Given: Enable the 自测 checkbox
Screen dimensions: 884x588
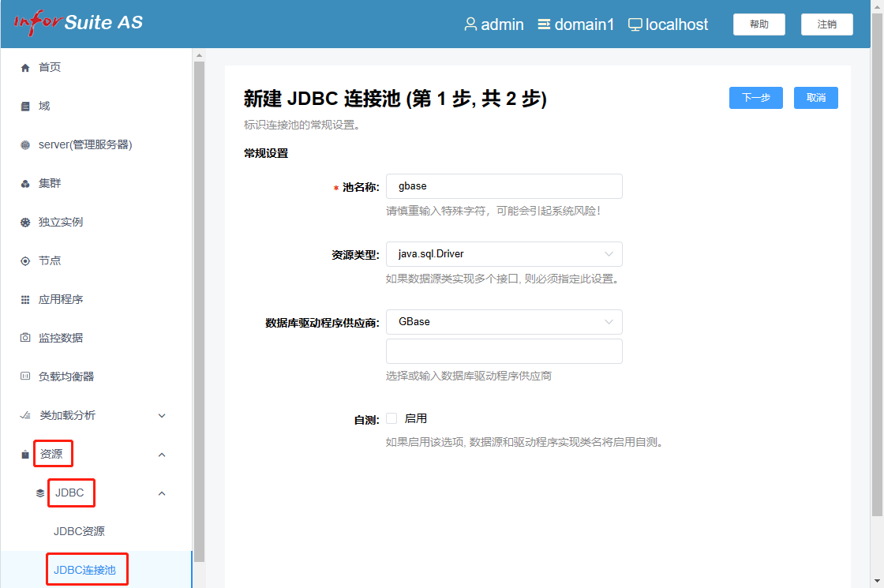Looking at the screenshot, I should click(x=391, y=418).
